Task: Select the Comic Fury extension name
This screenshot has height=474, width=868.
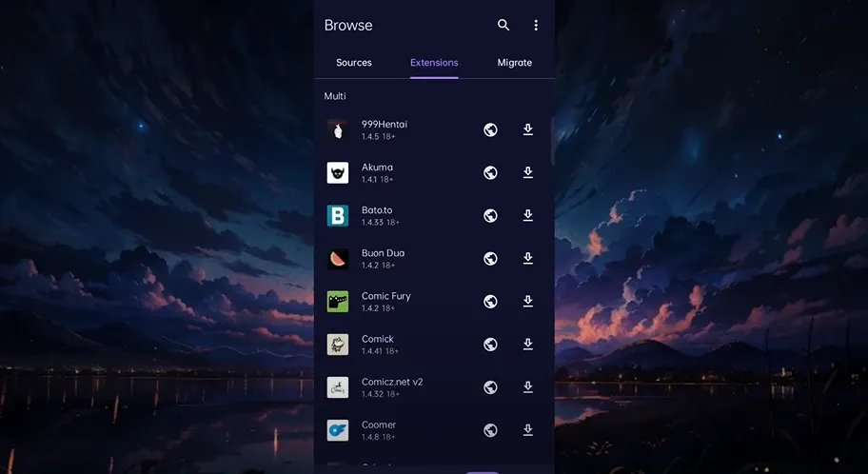Action: click(385, 296)
